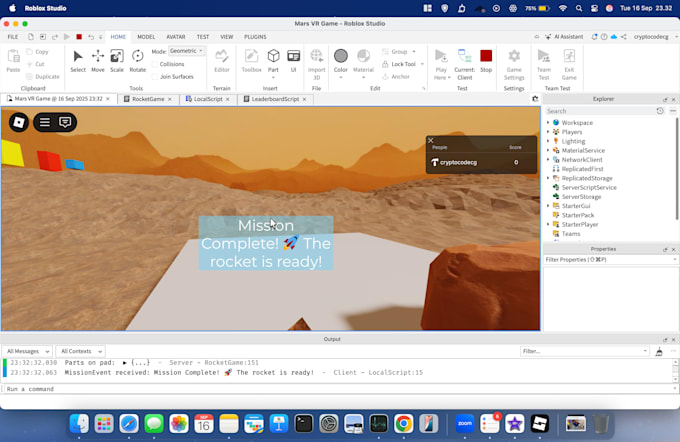Open viewport settings gear near tabs

point(535,99)
